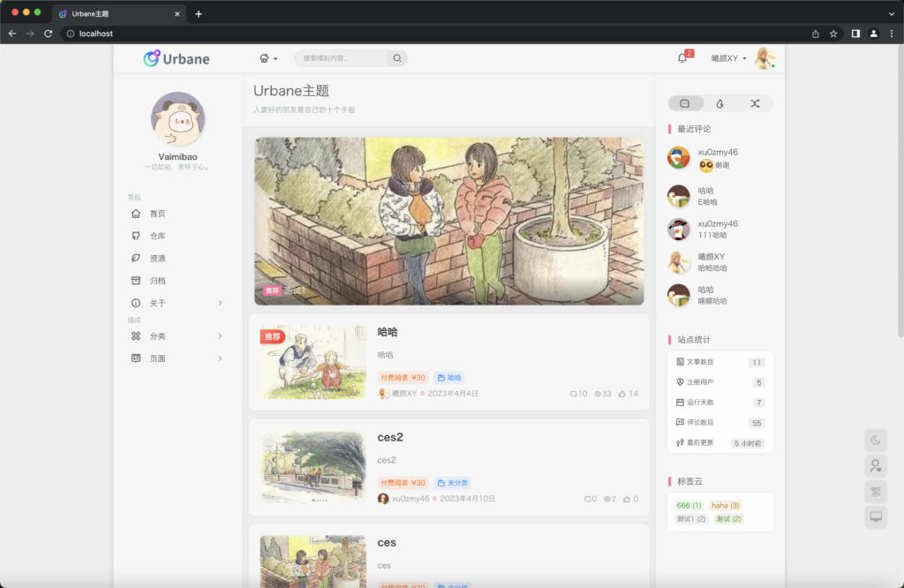
Task: Expand the 分类 sidebar submenu
Action: pos(177,335)
